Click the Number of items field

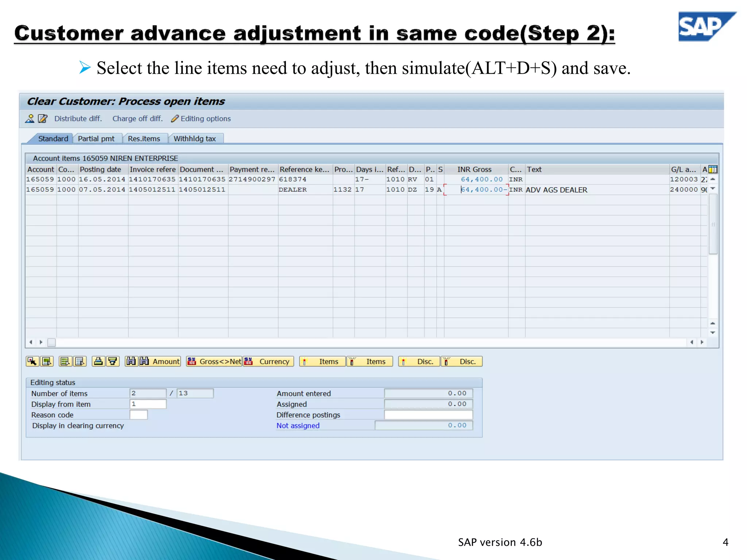pos(148,393)
